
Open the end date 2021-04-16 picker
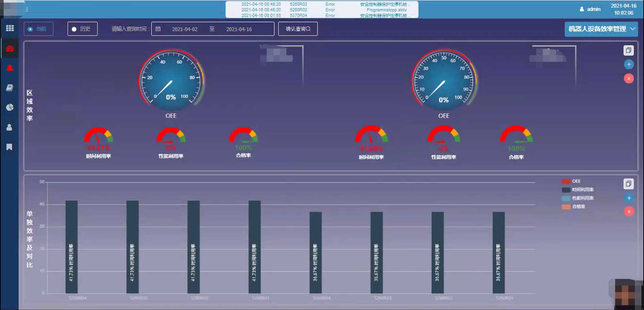(239, 29)
